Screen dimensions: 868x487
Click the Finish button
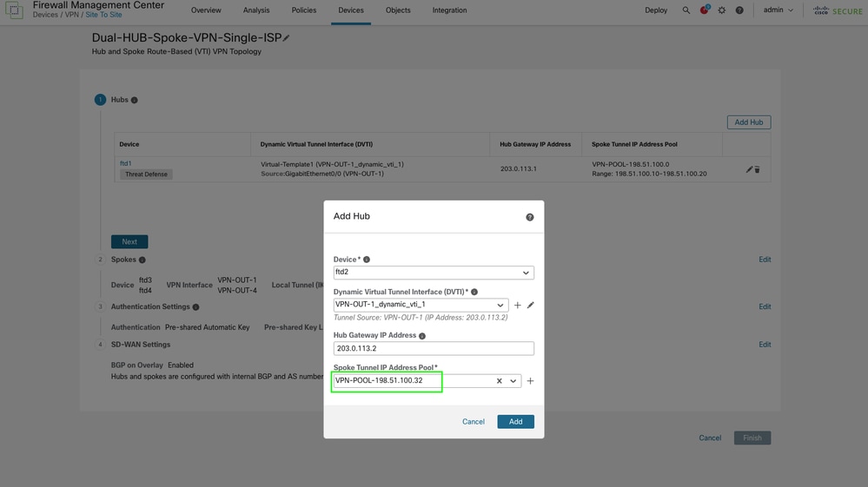pos(752,438)
